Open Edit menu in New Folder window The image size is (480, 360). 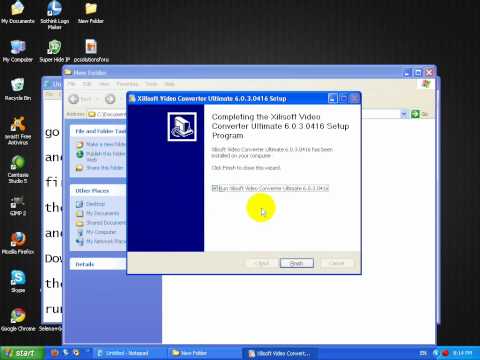click(87, 84)
